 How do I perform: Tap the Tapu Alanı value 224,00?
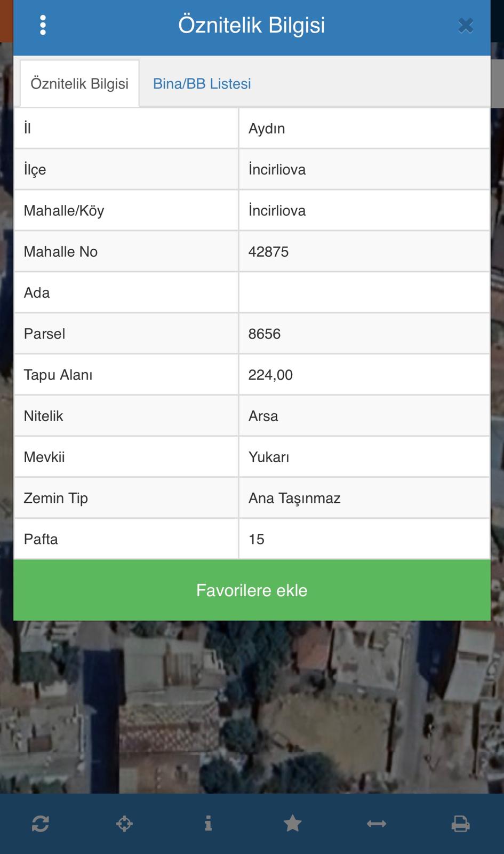coord(270,375)
